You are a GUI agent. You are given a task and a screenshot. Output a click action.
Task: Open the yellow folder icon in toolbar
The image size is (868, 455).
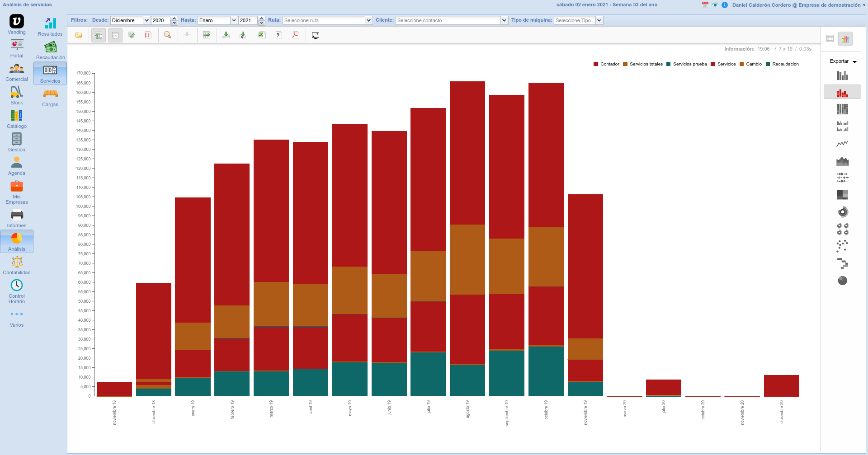[79, 35]
